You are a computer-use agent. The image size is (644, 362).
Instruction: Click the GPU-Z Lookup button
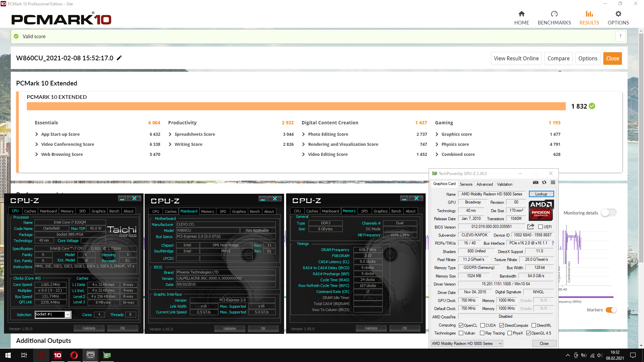[541, 194]
